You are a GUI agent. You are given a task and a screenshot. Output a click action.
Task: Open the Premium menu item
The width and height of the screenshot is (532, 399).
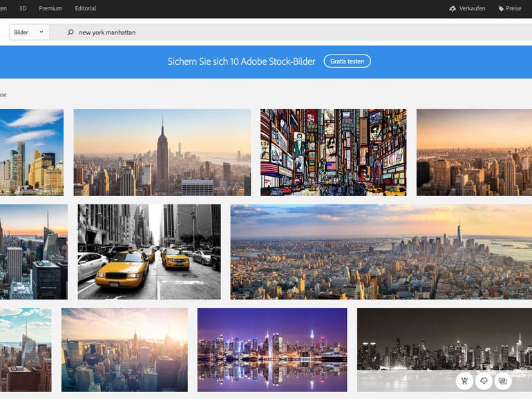tap(50, 8)
